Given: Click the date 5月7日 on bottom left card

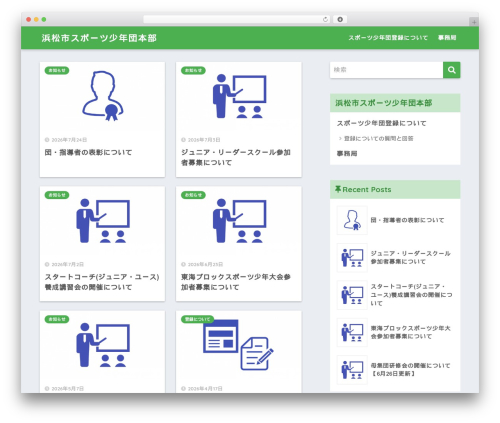Looking at the screenshot, I should [67, 389].
